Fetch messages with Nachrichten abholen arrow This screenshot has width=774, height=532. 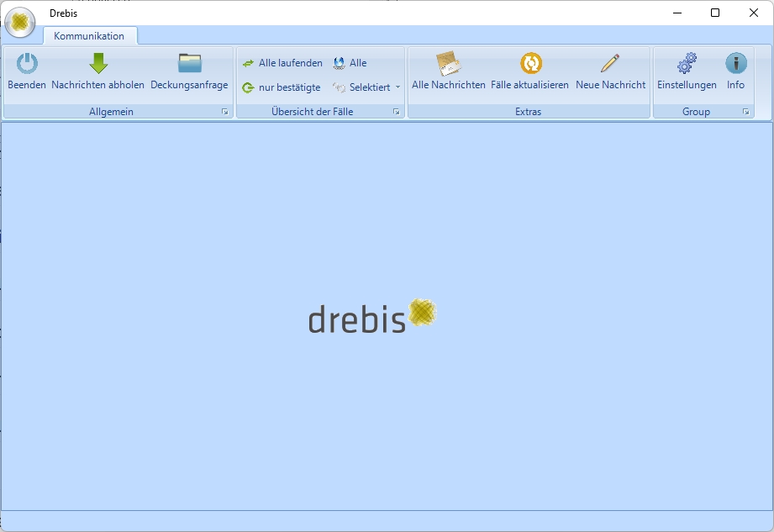98,64
